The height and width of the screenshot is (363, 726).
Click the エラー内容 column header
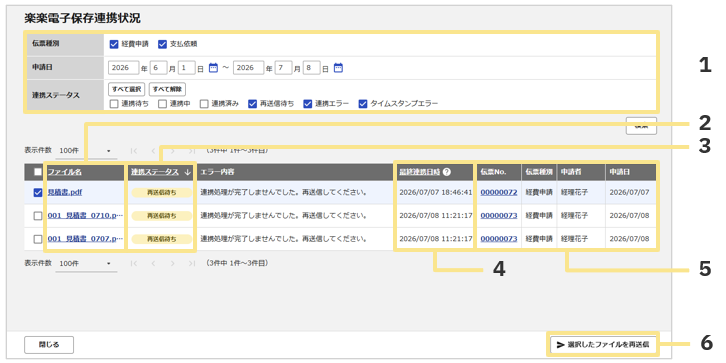tap(217, 172)
